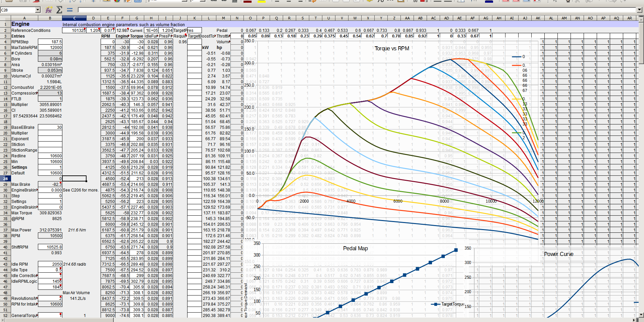Select the Engine heading cell
Viewport: 644px width, 322px height.
point(20,24)
